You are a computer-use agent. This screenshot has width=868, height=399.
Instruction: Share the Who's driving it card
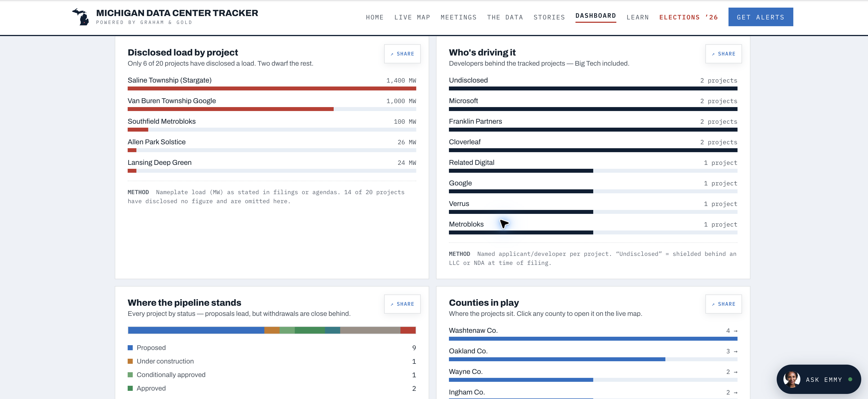pos(723,54)
